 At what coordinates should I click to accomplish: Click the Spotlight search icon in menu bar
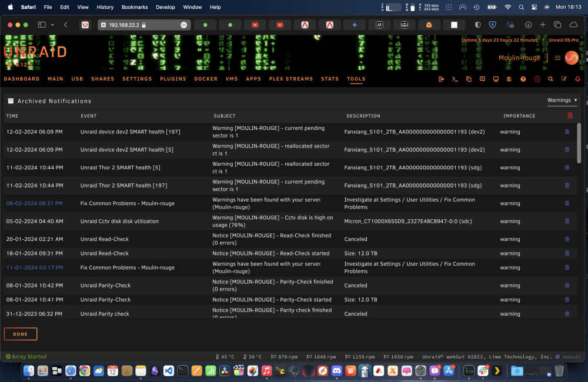pyautogui.click(x=521, y=7)
